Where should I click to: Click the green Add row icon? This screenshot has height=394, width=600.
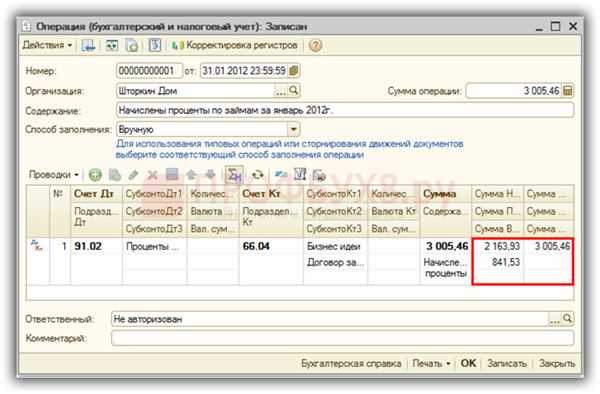click(95, 175)
